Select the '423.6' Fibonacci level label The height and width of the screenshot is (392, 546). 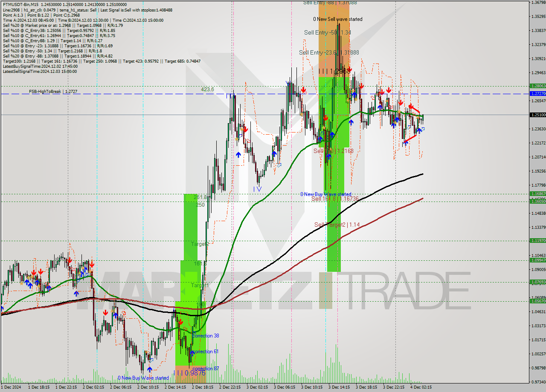point(208,89)
